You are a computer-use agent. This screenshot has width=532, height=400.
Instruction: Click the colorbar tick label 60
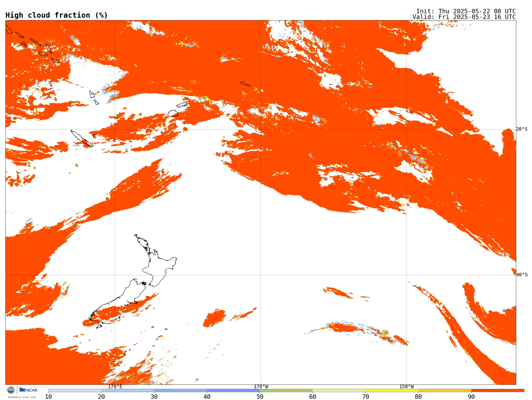(x=313, y=397)
